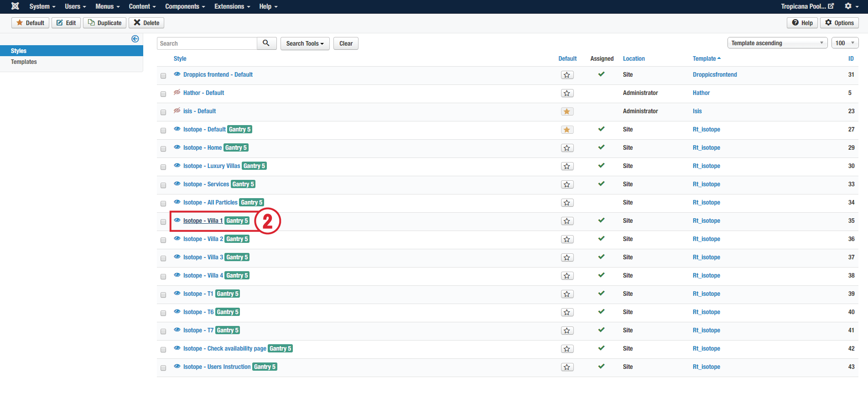Click default star for Isotope - Home
868x399 pixels.
click(x=567, y=148)
